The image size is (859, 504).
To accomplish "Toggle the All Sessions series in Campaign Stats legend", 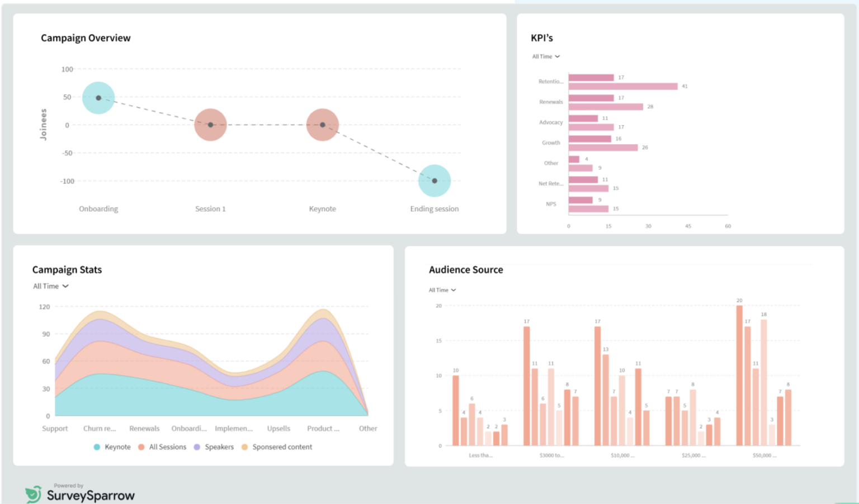I will pos(163,447).
